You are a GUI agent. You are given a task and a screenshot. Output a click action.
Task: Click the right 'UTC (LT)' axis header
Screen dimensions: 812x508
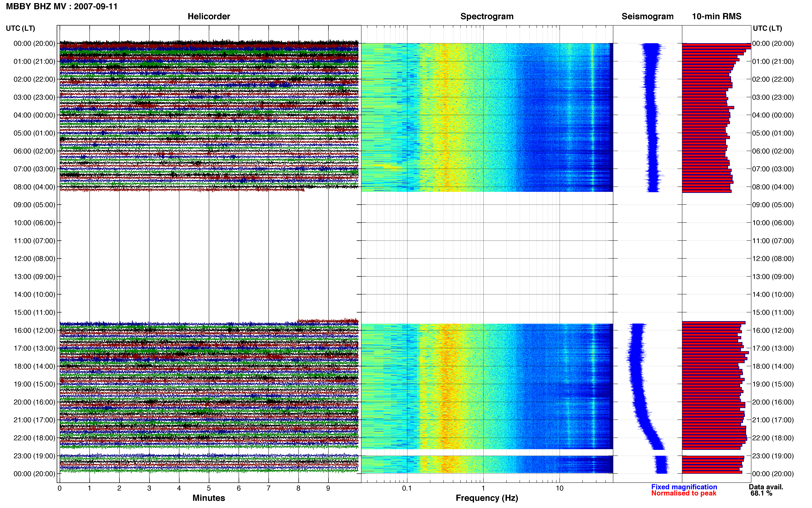pos(767,28)
